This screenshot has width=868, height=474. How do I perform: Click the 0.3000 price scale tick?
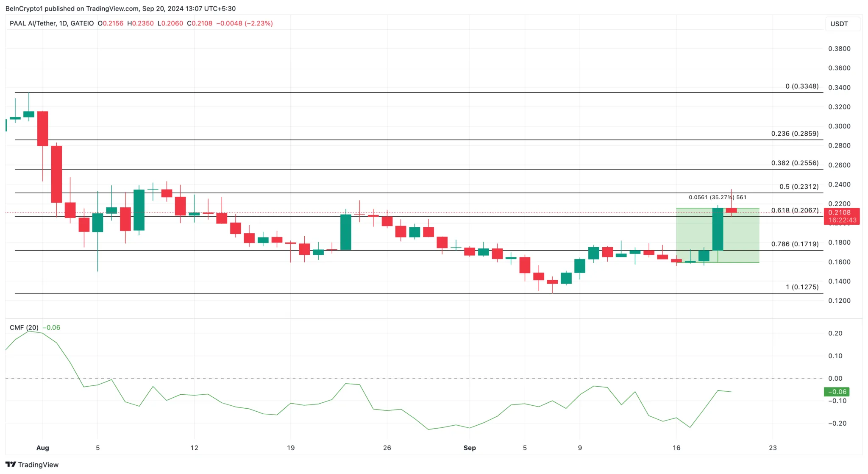point(839,126)
